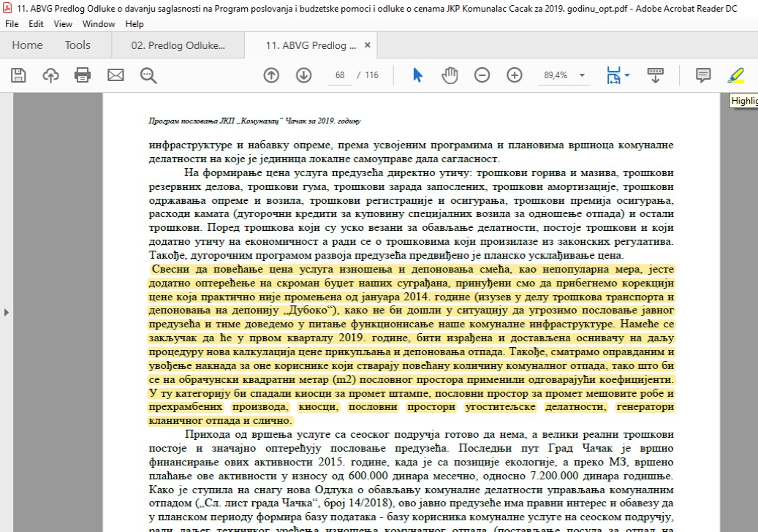Click the text „Дубоко“ in highlighted paragraph
The width and height of the screenshot is (758, 532).
pyautogui.click(x=308, y=311)
